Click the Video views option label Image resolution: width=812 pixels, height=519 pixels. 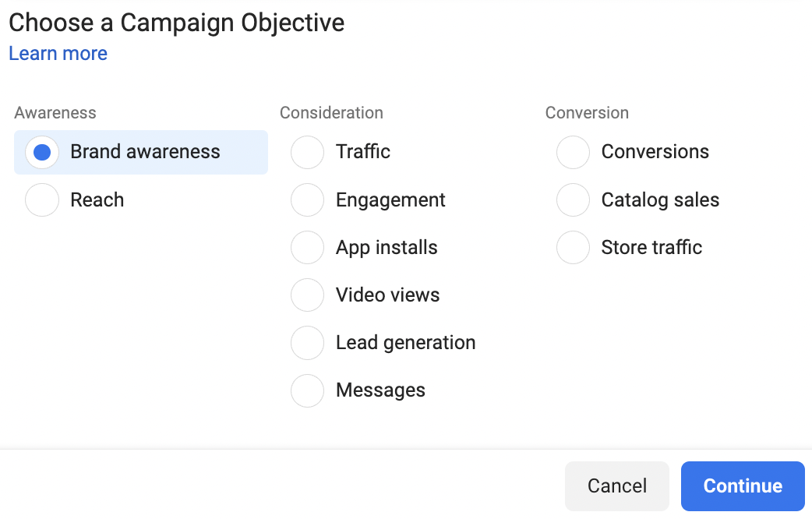pos(387,295)
